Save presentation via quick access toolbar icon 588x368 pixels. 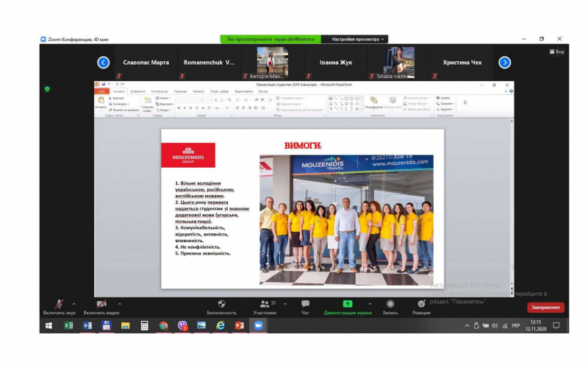coord(103,85)
